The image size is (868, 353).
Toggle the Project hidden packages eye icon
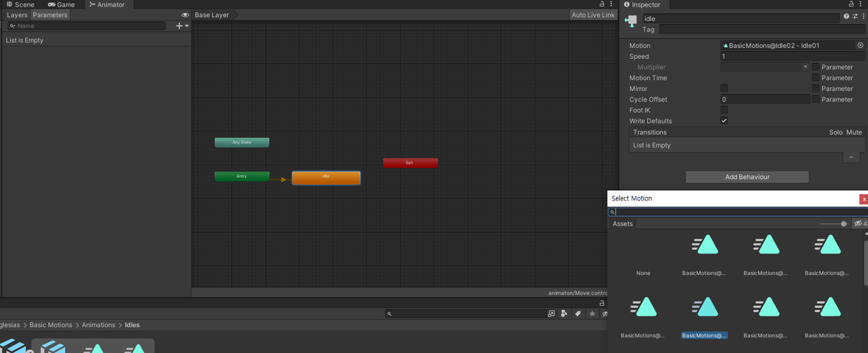point(604,313)
